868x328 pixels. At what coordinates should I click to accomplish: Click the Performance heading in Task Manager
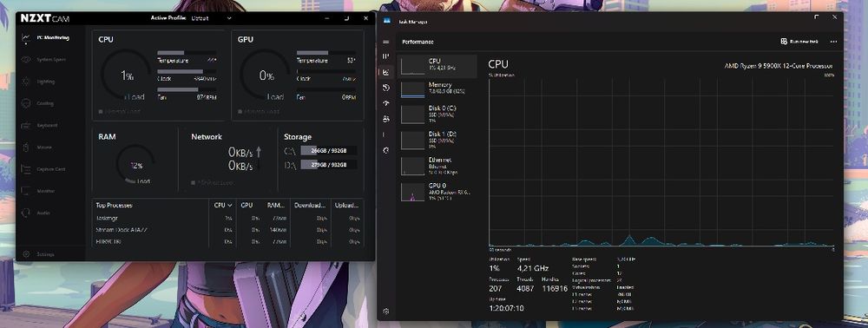click(418, 42)
